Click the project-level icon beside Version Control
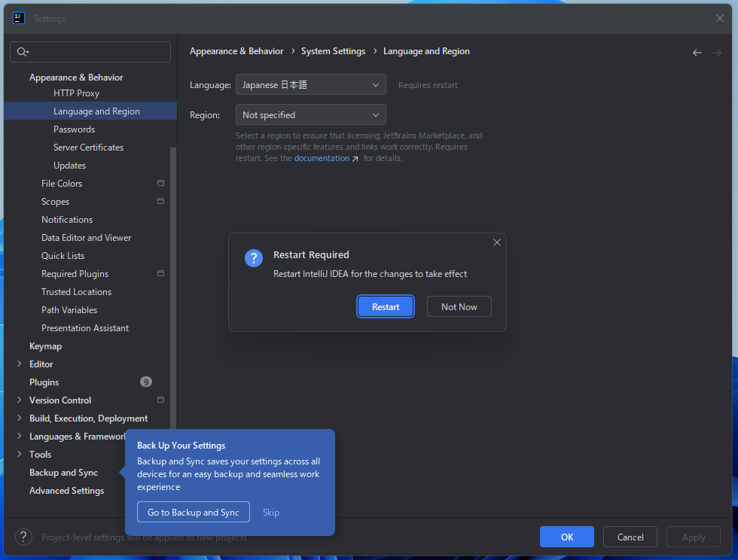The height and width of the screenshot is (560, 738). point(160,400)
